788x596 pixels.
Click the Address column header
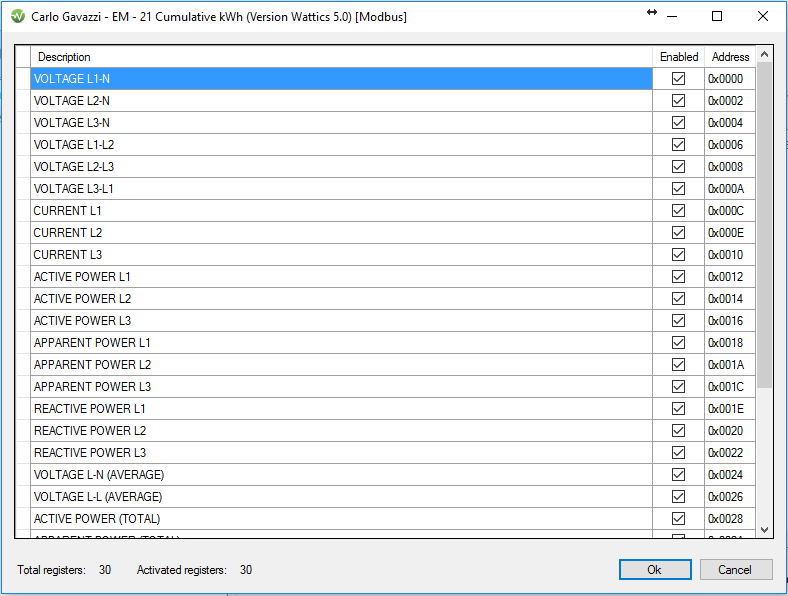(x=730, y=57)
